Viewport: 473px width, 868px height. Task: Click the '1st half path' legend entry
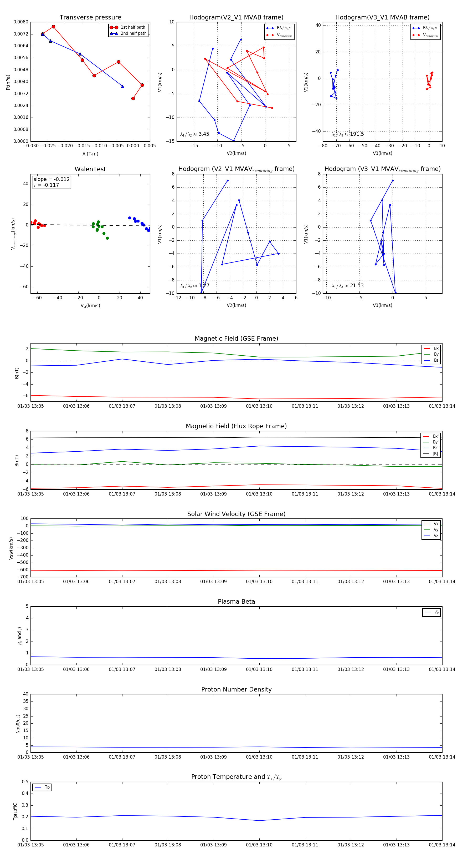128,27
